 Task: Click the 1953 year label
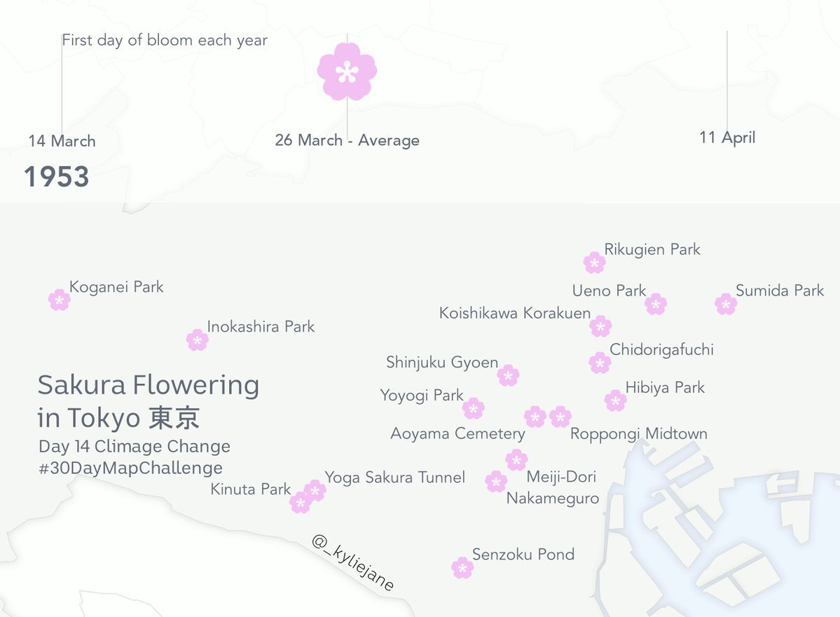[x=56, y=176]
